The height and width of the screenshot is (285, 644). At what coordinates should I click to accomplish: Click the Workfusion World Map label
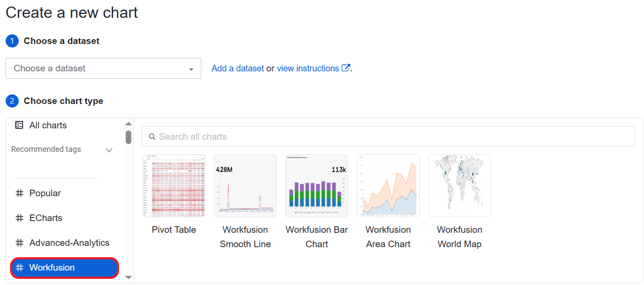coord(460,237)
